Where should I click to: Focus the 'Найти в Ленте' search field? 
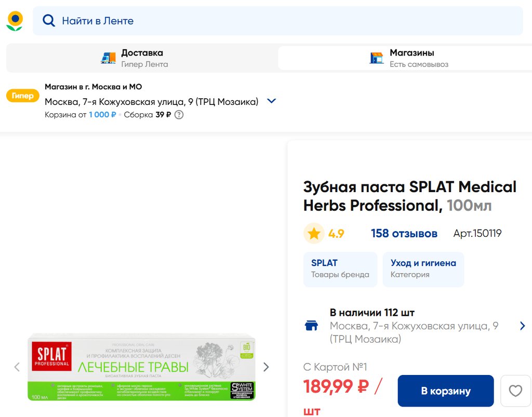tap(277, 21)
